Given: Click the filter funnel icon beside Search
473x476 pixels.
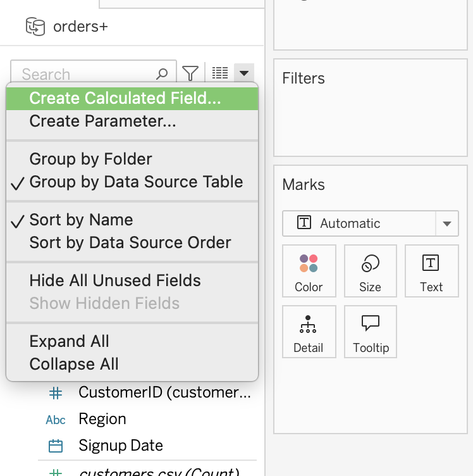Looking at the screenshot, I should [x=190, y=73].
